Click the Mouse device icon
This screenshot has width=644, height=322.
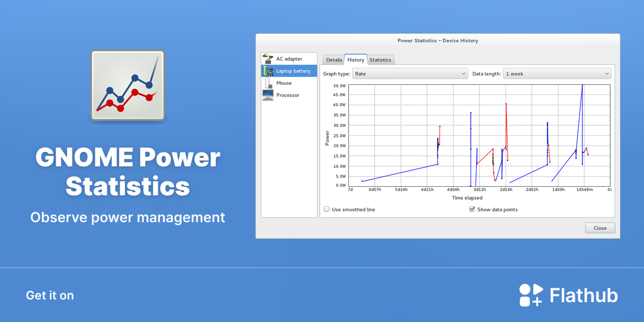click(x=268, y=83)
